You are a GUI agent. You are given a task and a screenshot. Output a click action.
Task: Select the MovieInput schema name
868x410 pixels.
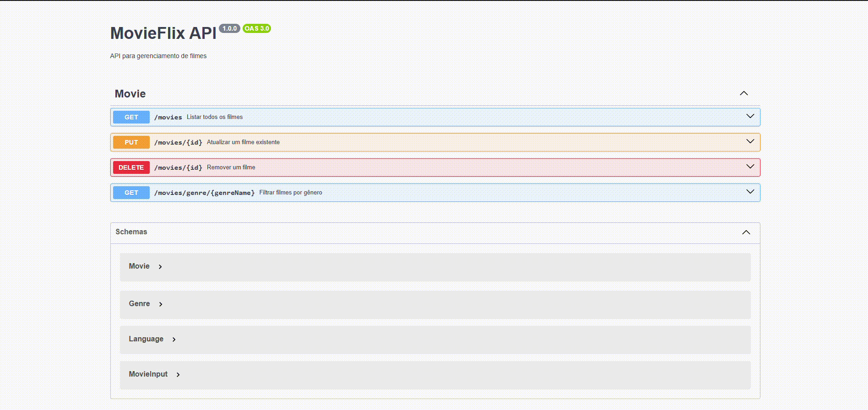pos(148,374)
